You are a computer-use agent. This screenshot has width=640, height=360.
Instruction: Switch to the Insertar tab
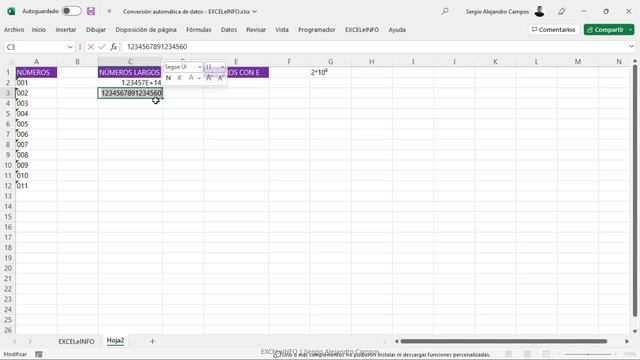(66, 30)
